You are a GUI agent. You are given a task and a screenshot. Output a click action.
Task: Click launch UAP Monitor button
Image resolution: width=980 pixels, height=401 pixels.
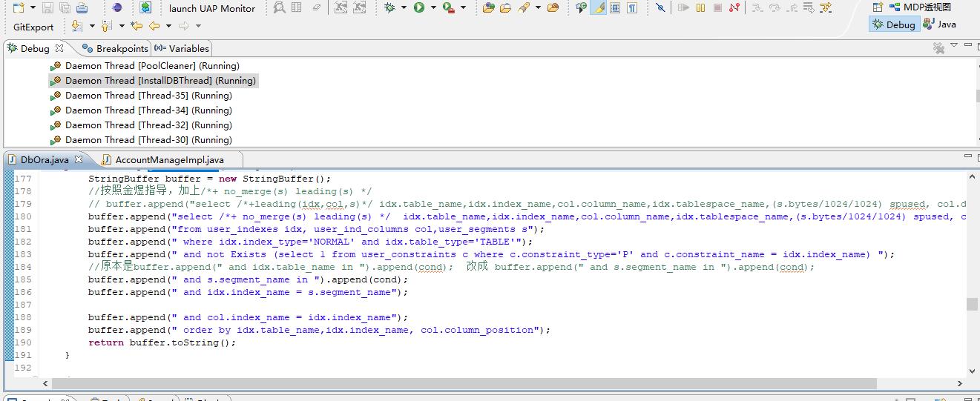[212, 9]
